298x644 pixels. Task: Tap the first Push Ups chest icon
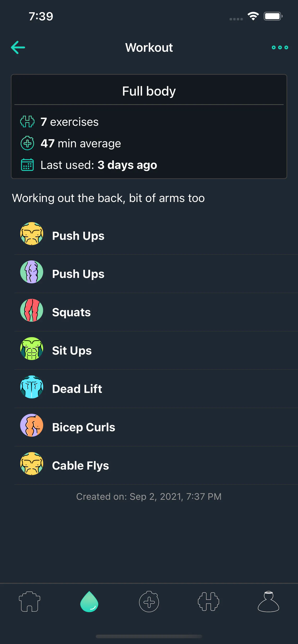pyautogui.click(x=32, y=234)
